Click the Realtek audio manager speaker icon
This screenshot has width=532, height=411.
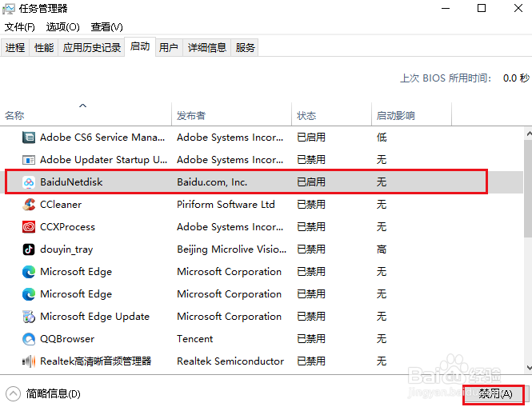(29, 361)
